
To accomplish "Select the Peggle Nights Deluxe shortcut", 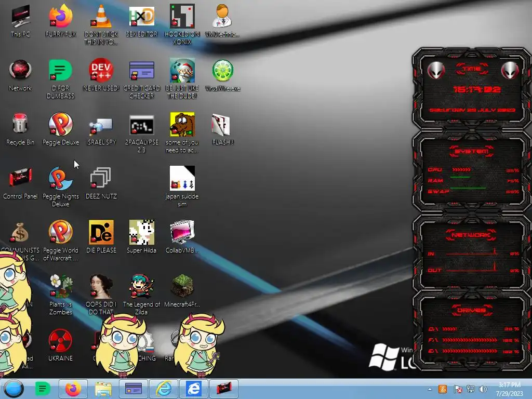I will click(60, 187).
